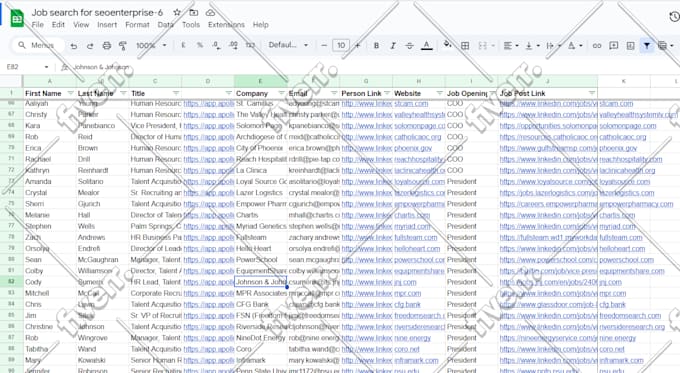Check the cloud save status icon
Screen dimensions: 680x373
(x=210, y=13)
